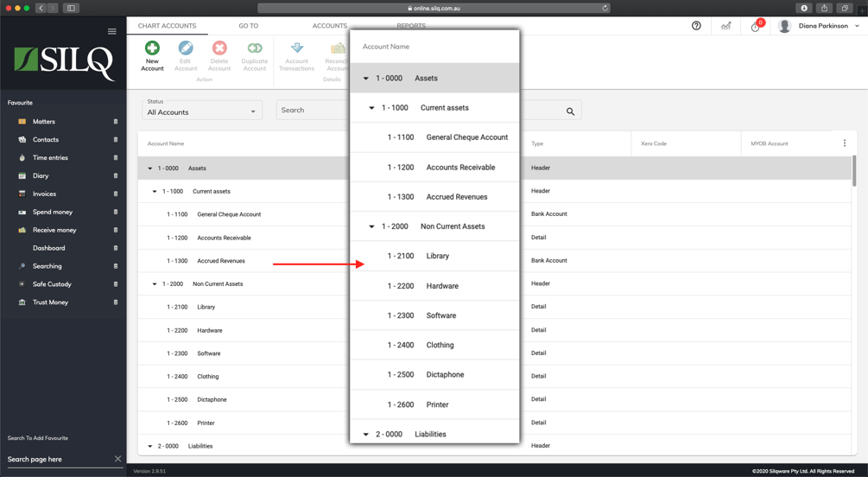Open the dropdown arrow beside Diana Parkinson
The width and height of the screenshot is (868, 477).
pos(857,25)
